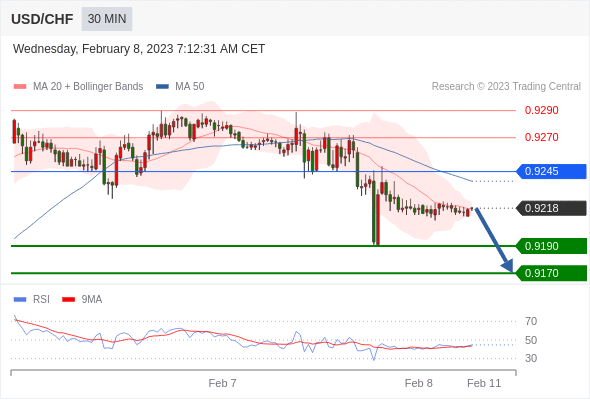This screenshot has height=400, width=590.
Task: Click the RSI 50 level label
Action: pos(531,340)
